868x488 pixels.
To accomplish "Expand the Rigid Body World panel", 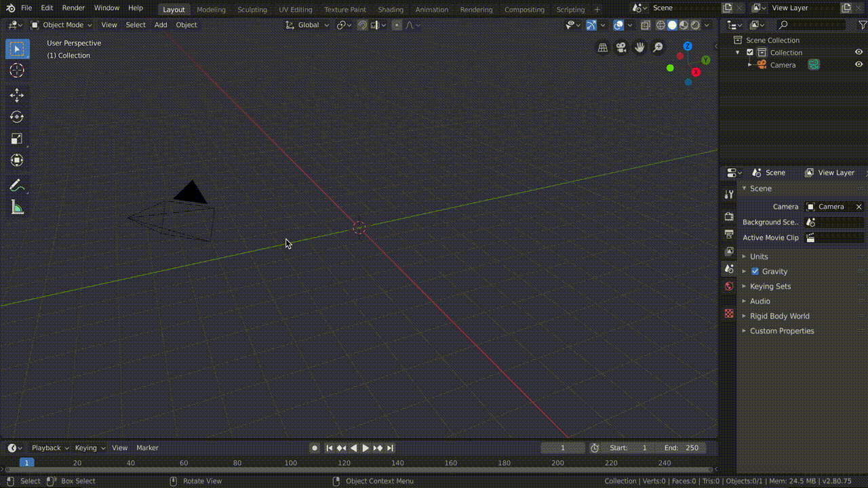I will click(x=779, y=316).
